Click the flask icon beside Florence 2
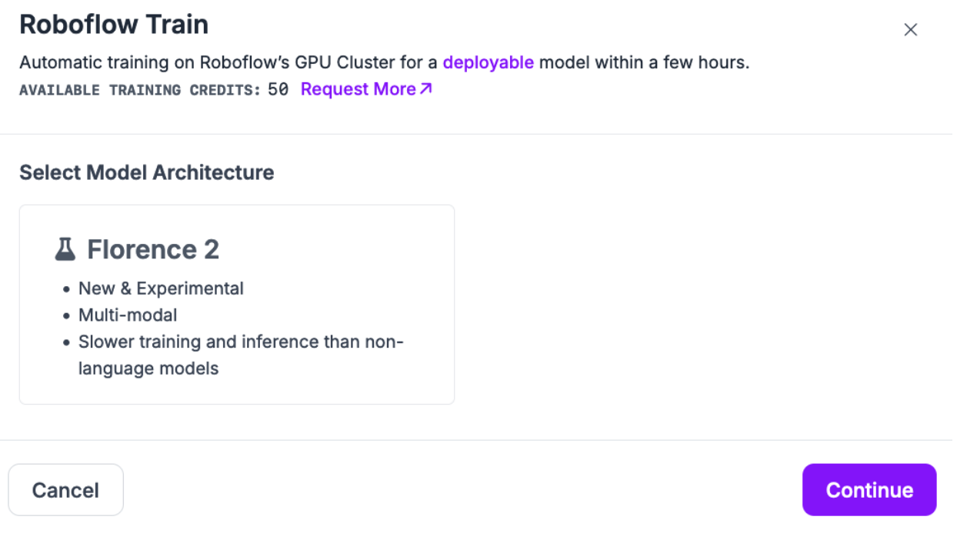 pyautogui.click(x=65, y=249)
